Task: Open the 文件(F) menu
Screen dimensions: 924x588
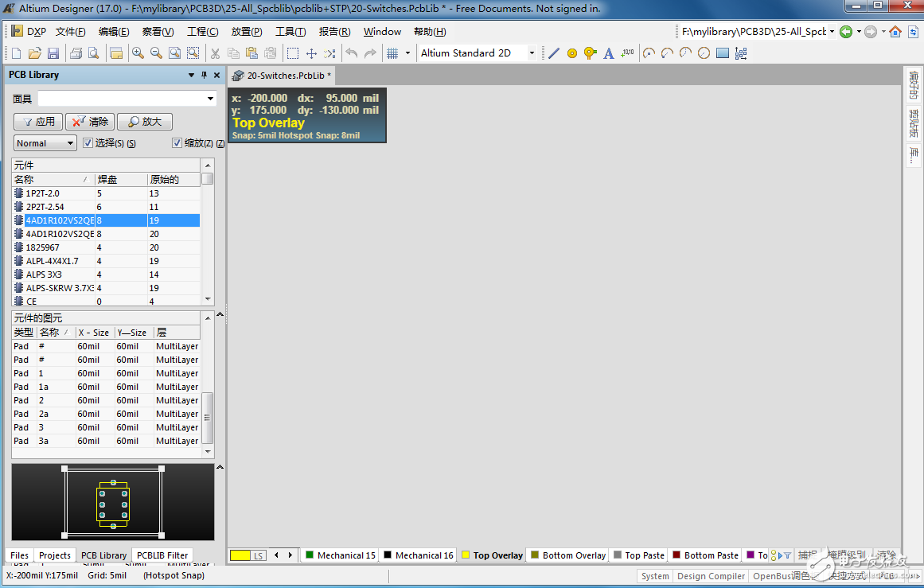Action: (71, 32)
